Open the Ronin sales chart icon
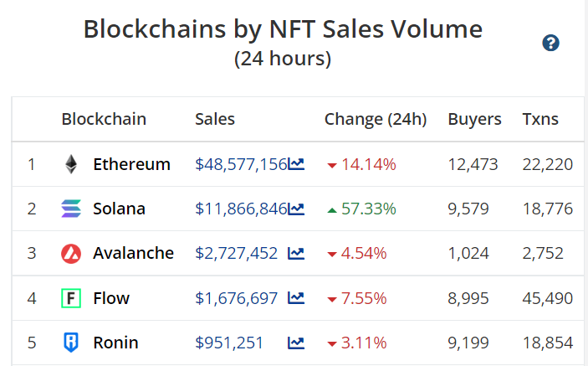Viewport: 588px width, 366px height. point(296,343)
